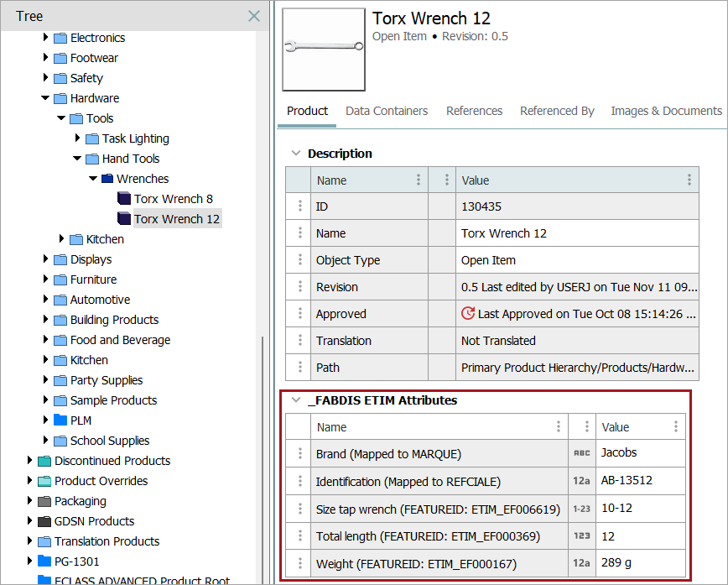Close the Tree panel
The image size is (728, 585).
254,16
